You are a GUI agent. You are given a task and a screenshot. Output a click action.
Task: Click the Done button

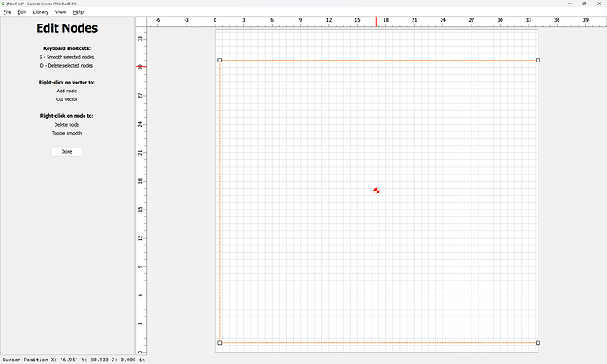pyautogui.click(x=67, y=152)
